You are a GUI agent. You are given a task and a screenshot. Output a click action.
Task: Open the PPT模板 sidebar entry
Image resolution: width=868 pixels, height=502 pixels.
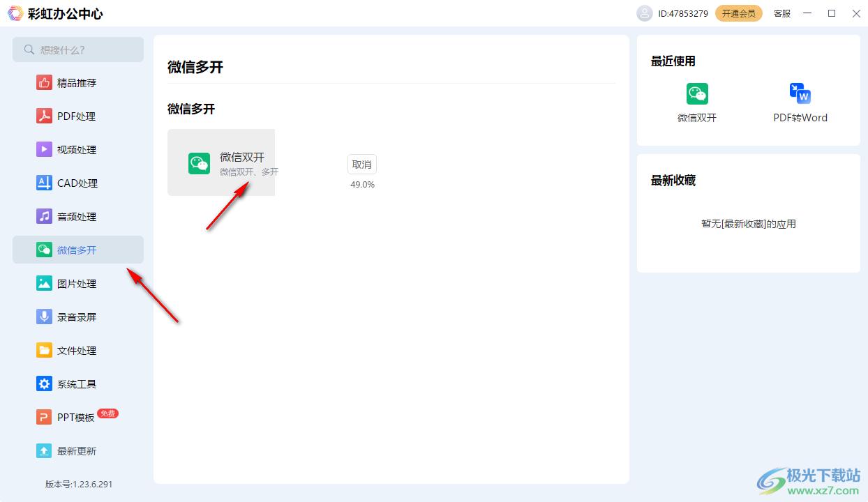[75, 418]
